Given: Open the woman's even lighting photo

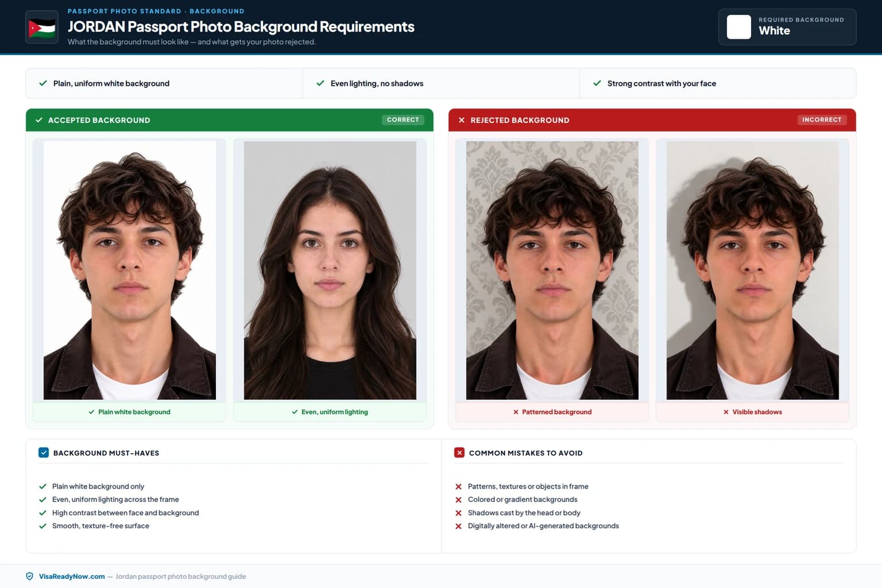Looking at the screenshot, I should [330, 270].
